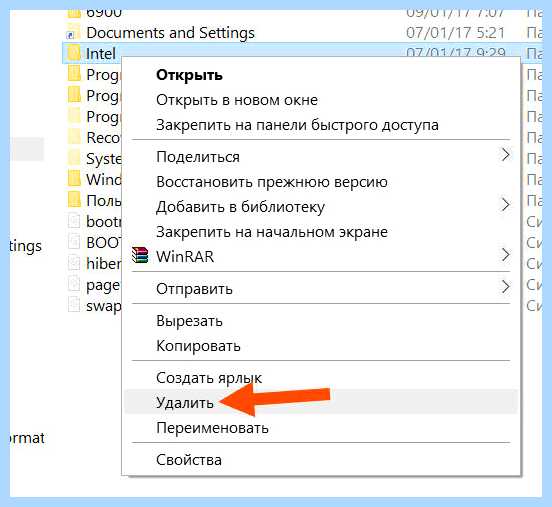552x507 pixels.
Task: Select the Recovery folder icon
Action: (x=74, y=137)
